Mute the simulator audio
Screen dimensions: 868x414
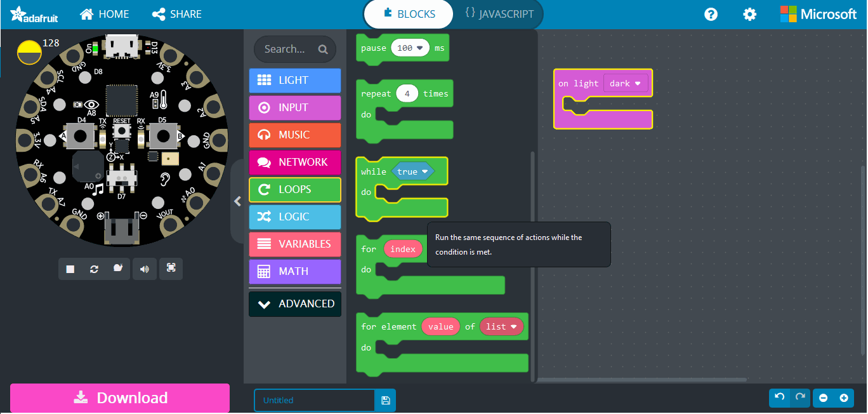click(x=145, y=269)
